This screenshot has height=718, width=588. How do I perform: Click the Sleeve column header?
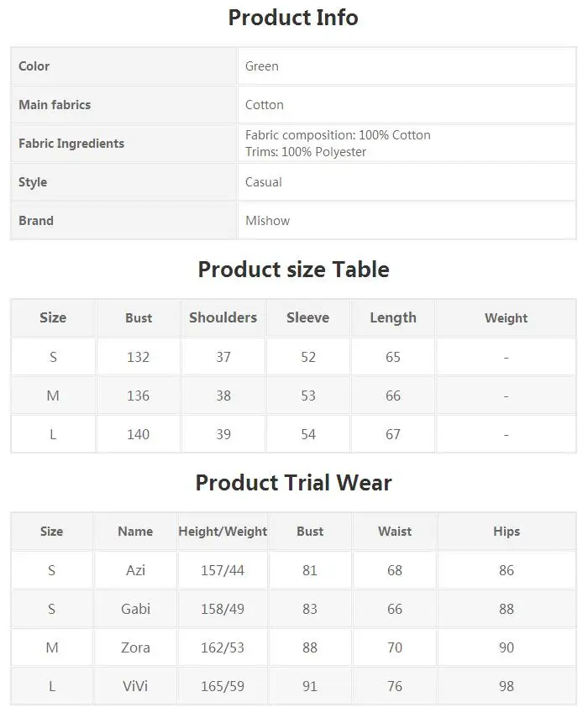(x=307, y=317)
